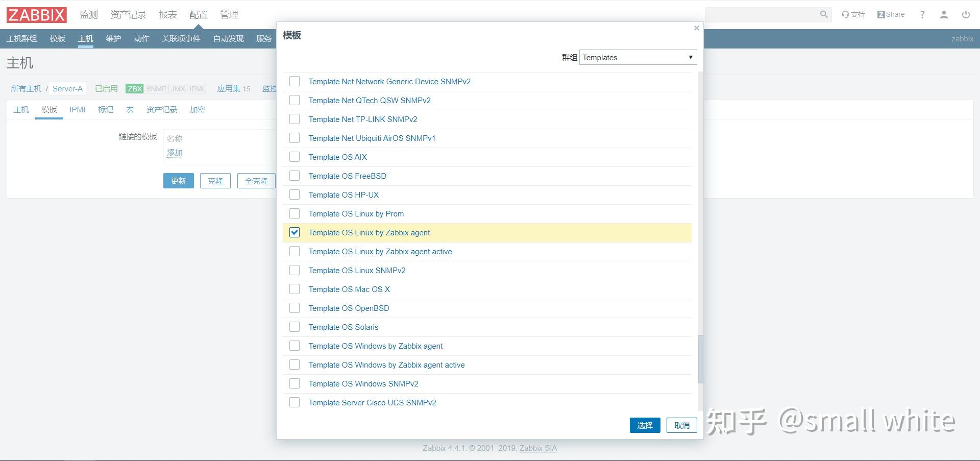Open Template Net Ubiquiti AirOS SNMPv1 link
The height and width of the screenshot is (461, 980).
click(372, 138)
